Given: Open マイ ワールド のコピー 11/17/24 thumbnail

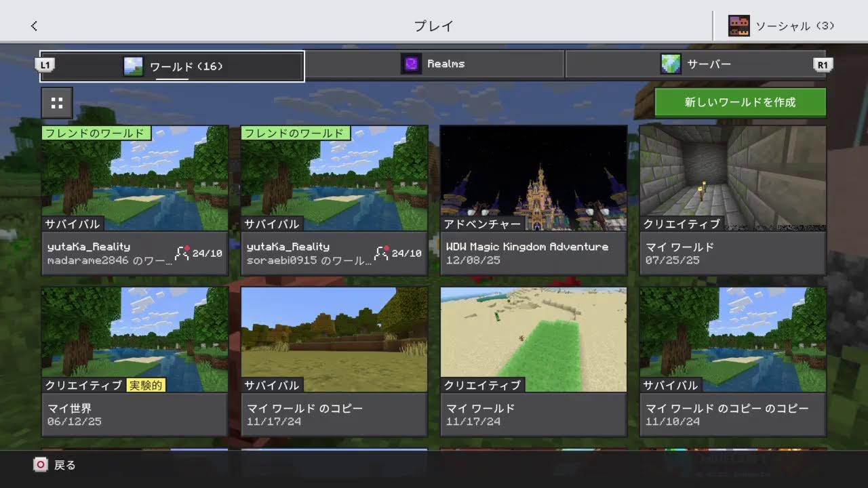Looking at the screenshot, I should pyautogui.click(x=334, y=340).
